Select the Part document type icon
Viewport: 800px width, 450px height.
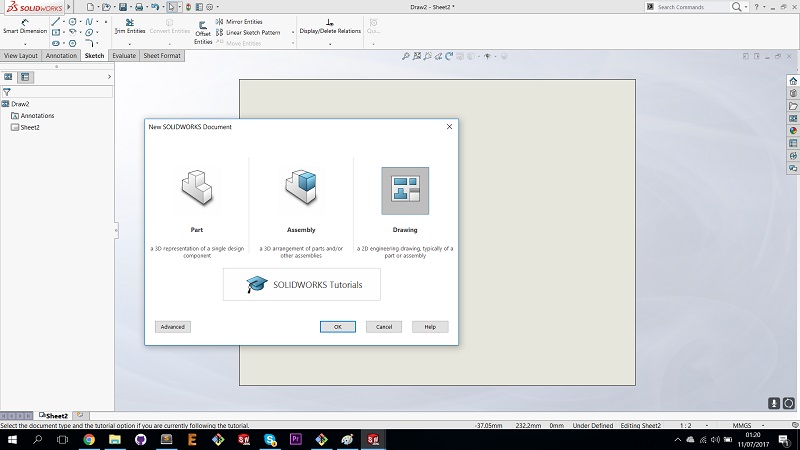coord(197,188)
